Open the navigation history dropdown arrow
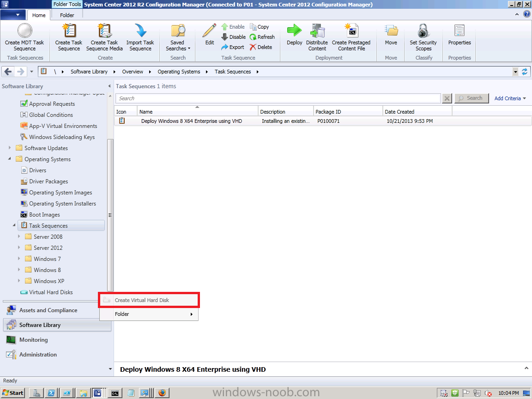Viewport: 532px width, 399px height. [31, 72]
